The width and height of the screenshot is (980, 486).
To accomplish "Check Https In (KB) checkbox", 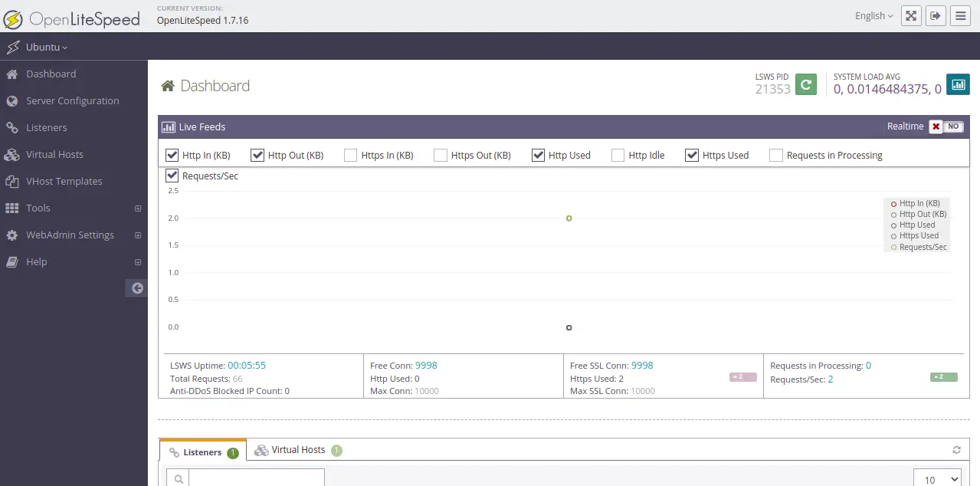I will pyautogui.click(x=350, y=156).
